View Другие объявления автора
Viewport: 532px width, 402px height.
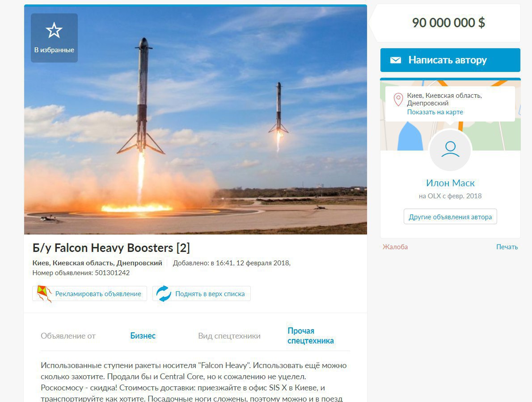click(450, 217)
